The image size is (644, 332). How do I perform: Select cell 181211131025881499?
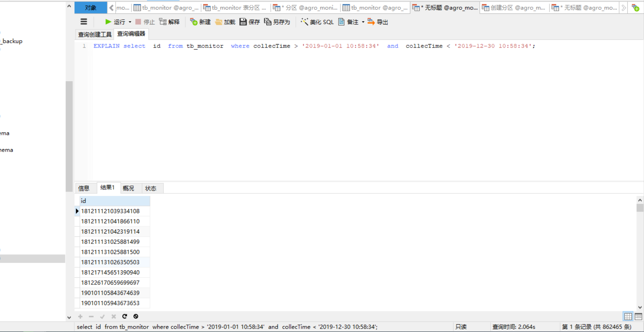[115, 242]
